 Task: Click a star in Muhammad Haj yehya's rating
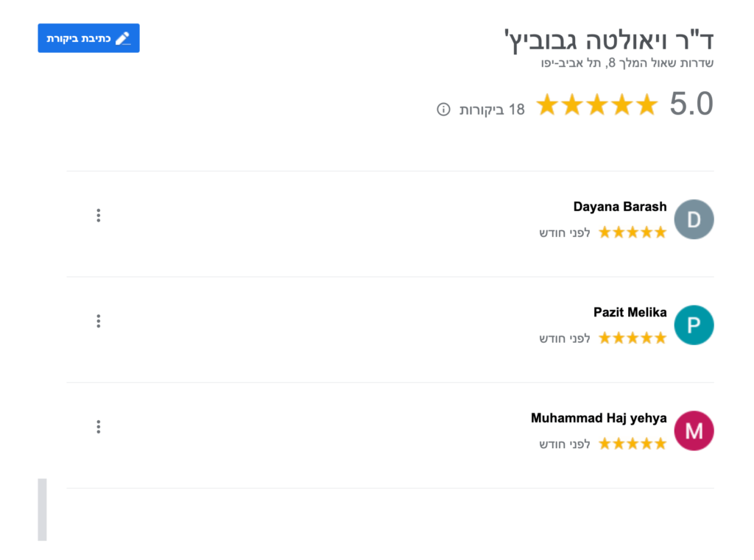pyautogui.click(x=632, y=443)
